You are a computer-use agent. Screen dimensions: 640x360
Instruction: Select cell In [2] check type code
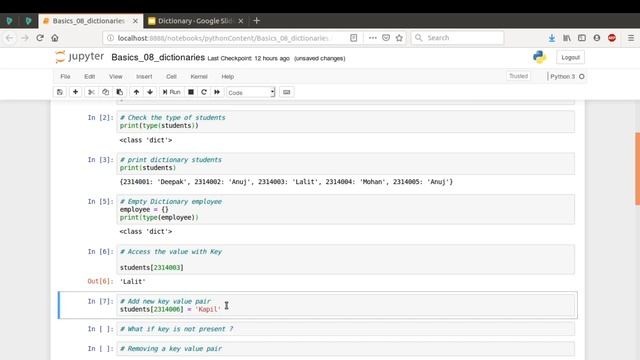pyautogui.click(x=345, y=122)
